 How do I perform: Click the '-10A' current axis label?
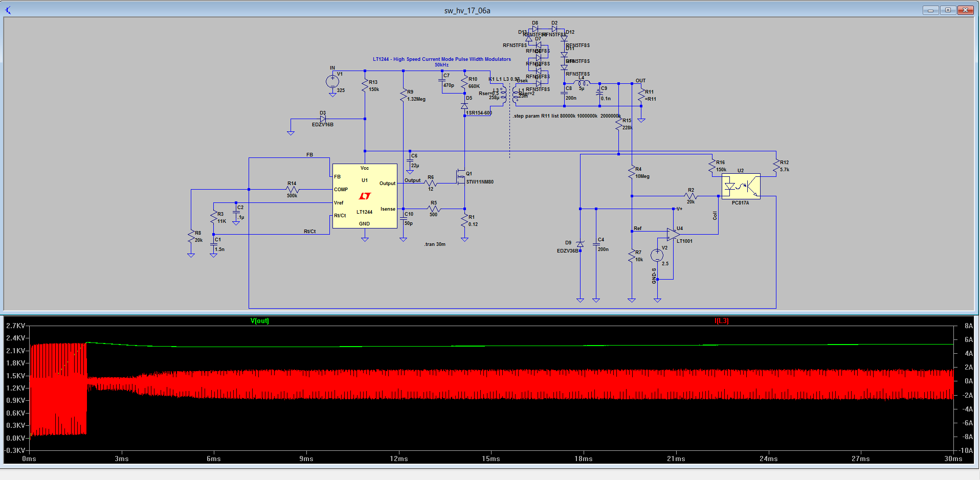coord(966,450)
